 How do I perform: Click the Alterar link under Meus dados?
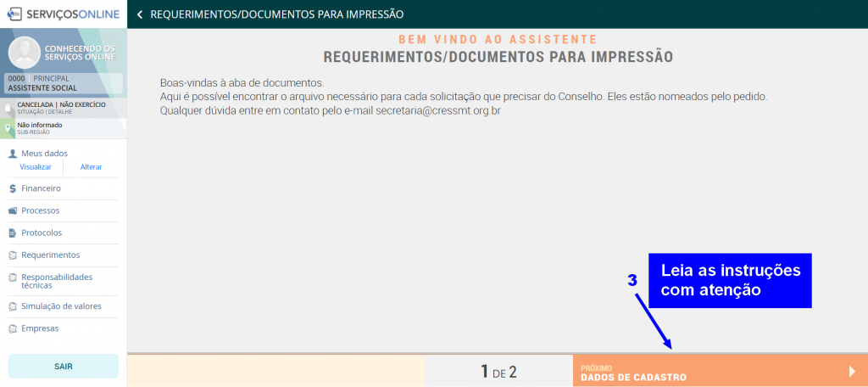coord(91,167)
